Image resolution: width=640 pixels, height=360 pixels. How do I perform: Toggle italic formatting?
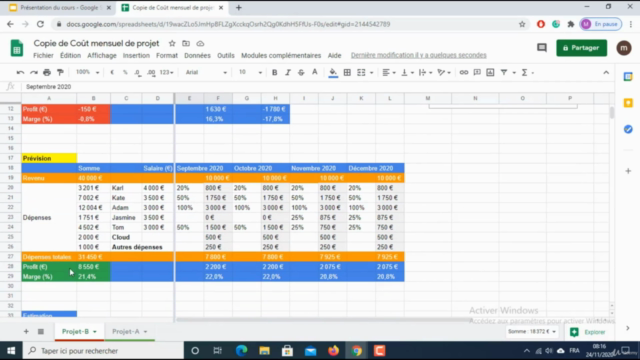coord(288,72)
